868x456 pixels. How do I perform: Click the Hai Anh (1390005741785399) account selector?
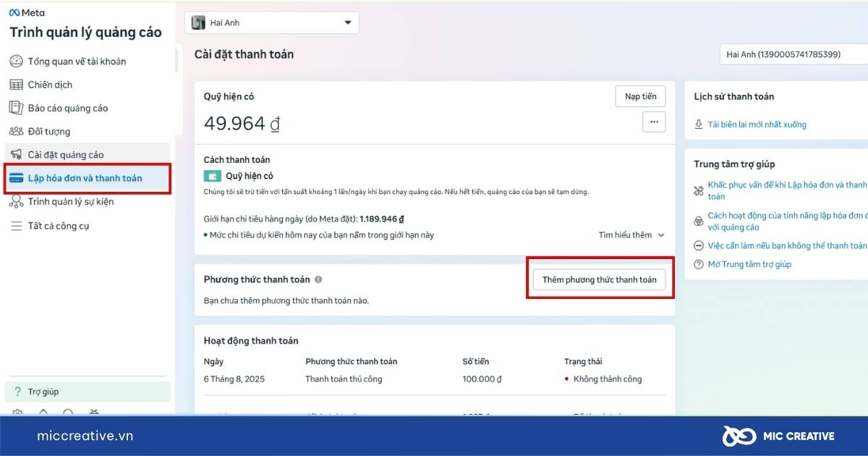point(793,54)
